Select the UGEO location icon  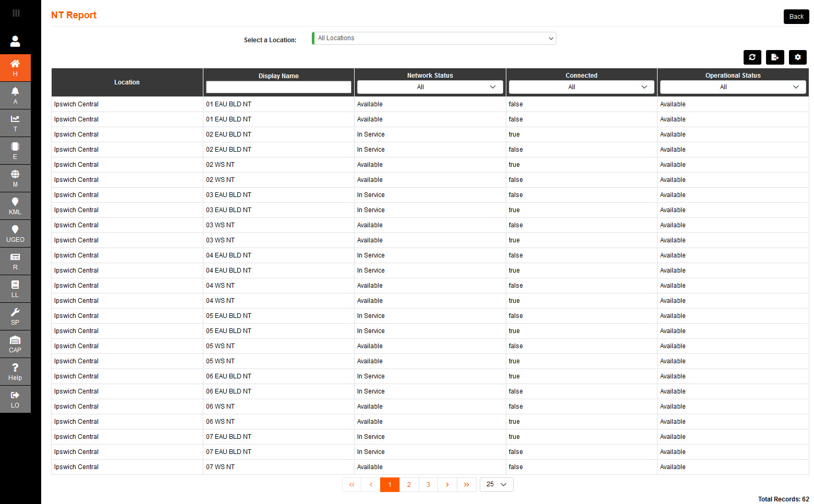[x=15, y=233]
